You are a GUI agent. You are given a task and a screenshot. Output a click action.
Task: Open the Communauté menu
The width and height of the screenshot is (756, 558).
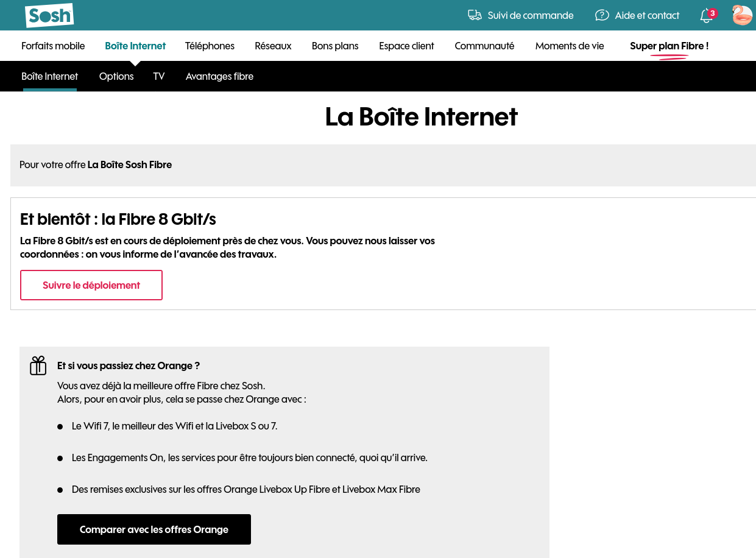(x=484, y=46)
